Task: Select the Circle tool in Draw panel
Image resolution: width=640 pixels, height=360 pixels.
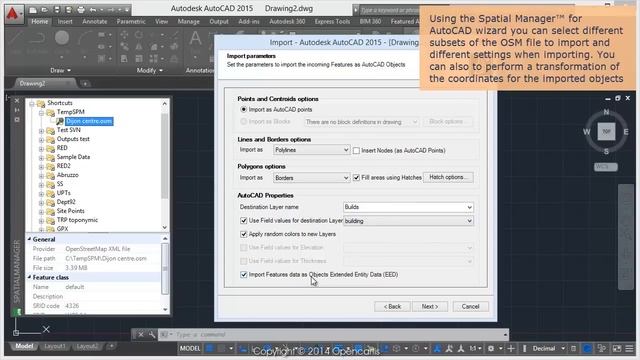Action: (62, 38)
